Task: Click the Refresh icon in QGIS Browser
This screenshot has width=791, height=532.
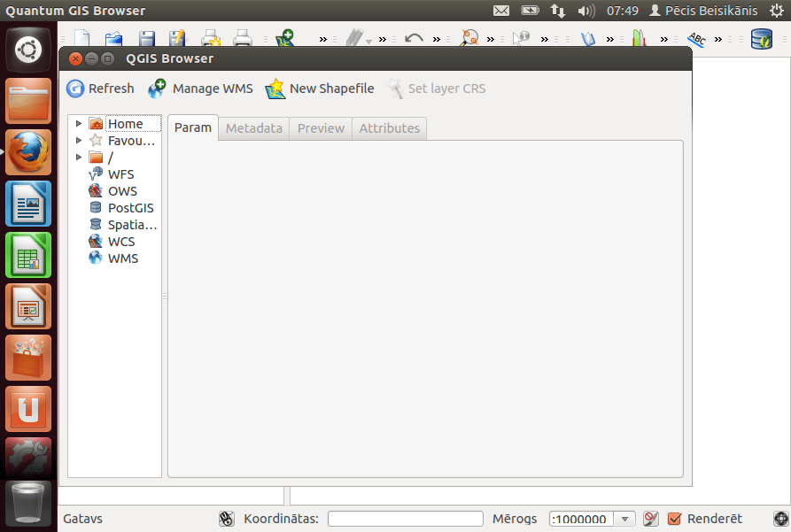Action: [75, 89]
